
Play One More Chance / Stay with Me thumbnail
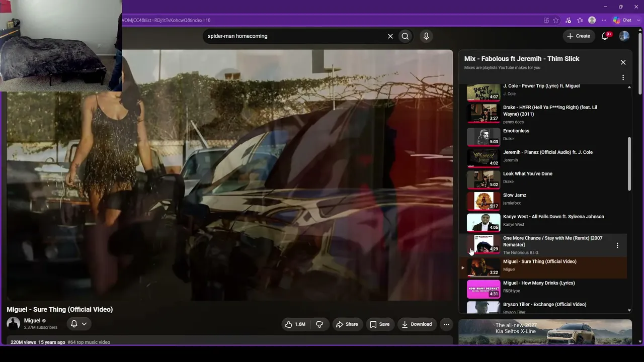(x=484, y=244)
